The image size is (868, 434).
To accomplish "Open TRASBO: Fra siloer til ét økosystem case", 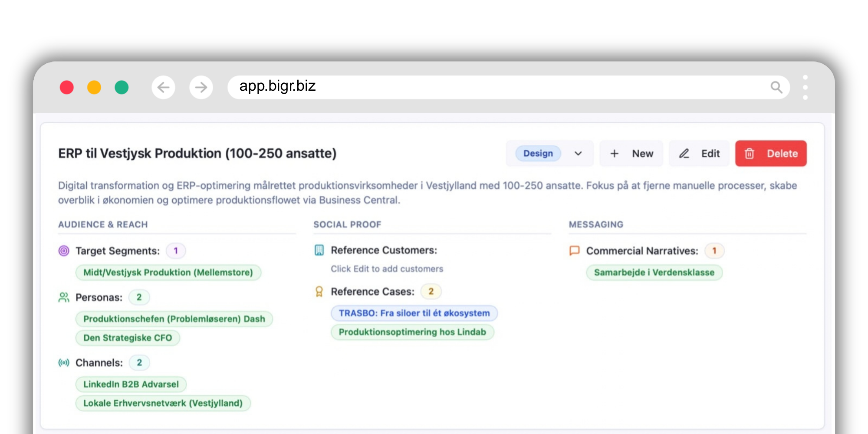I will (x=414, y=313).
